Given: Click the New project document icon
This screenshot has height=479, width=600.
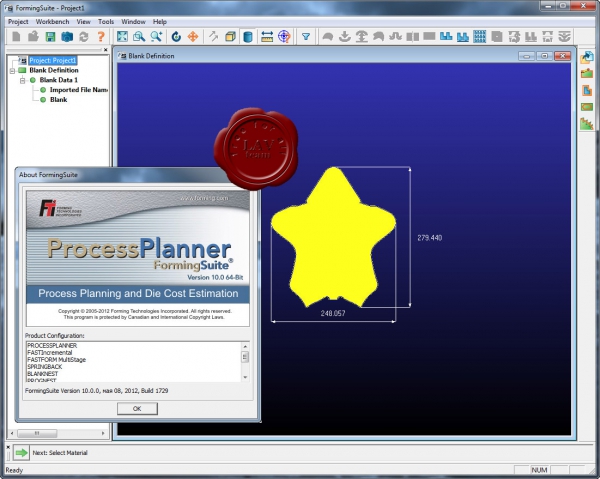Looking at the screenshot, I should coord(16,37).
